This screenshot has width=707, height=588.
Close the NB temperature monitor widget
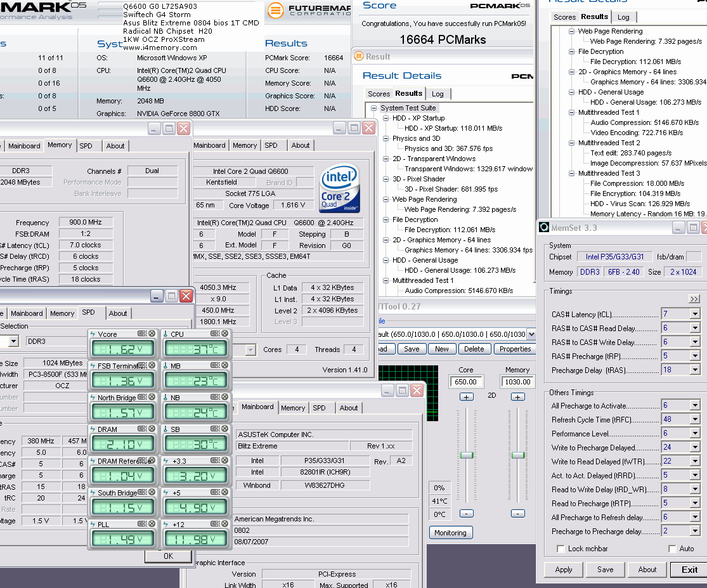(225, 397)
